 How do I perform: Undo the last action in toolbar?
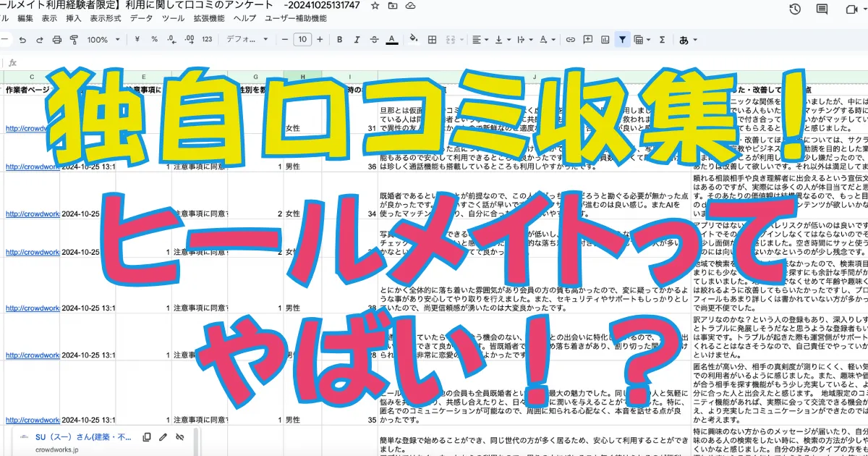(22, 40)
